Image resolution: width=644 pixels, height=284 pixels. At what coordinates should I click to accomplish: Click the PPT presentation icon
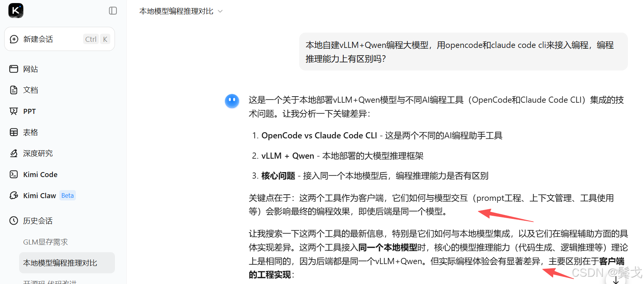tap(14, 111)
